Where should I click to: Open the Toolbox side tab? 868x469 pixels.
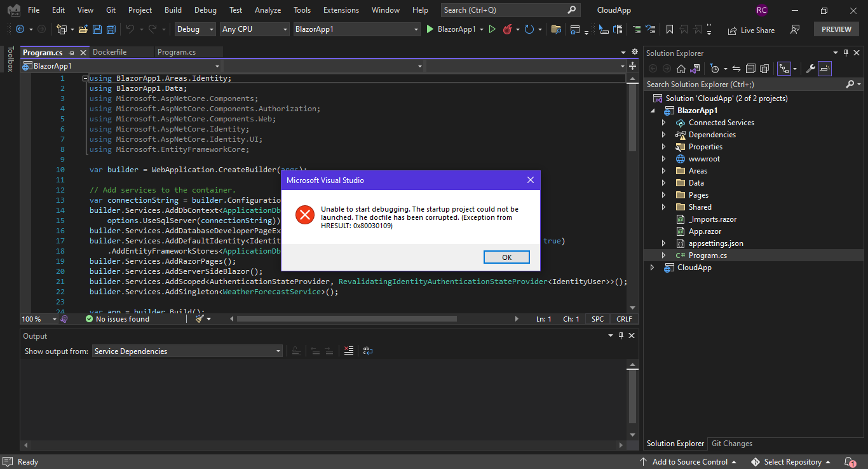point(10,59)
